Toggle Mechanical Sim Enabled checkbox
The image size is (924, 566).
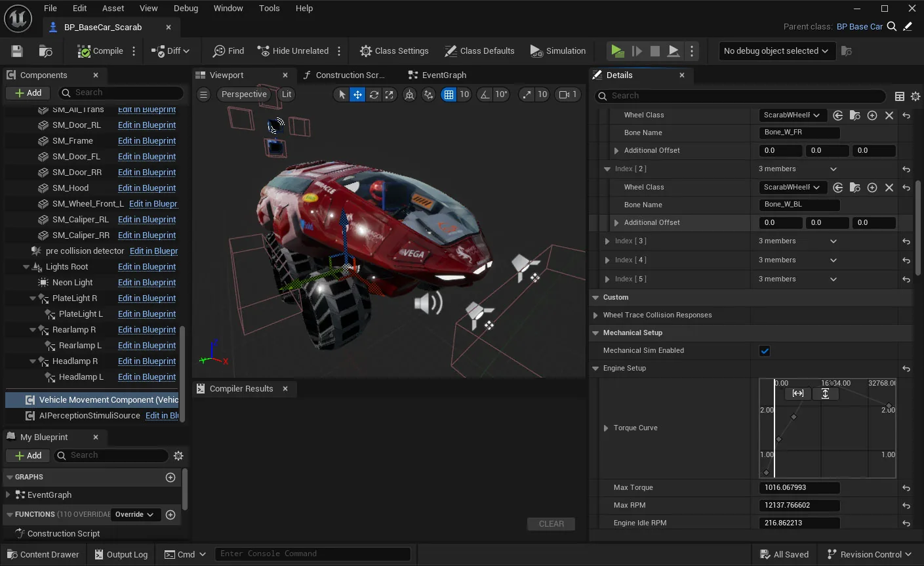[765, 351]
